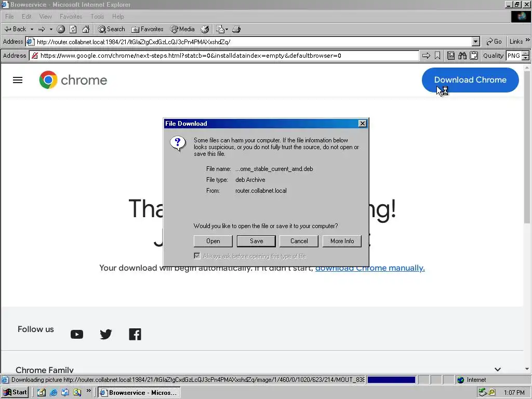Click Save in File Download dialog
The image size is (532, 399).
click(x=257, y=241)
